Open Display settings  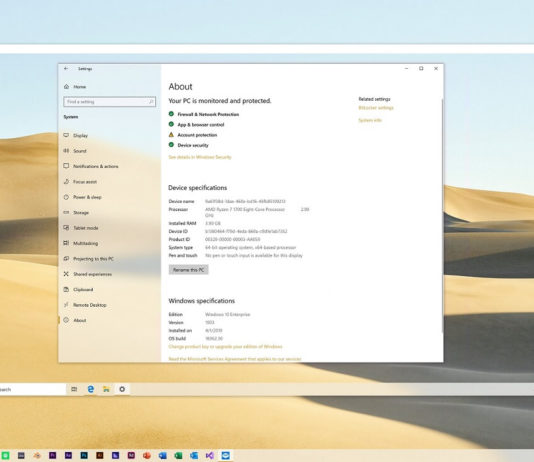click(76, 136)
